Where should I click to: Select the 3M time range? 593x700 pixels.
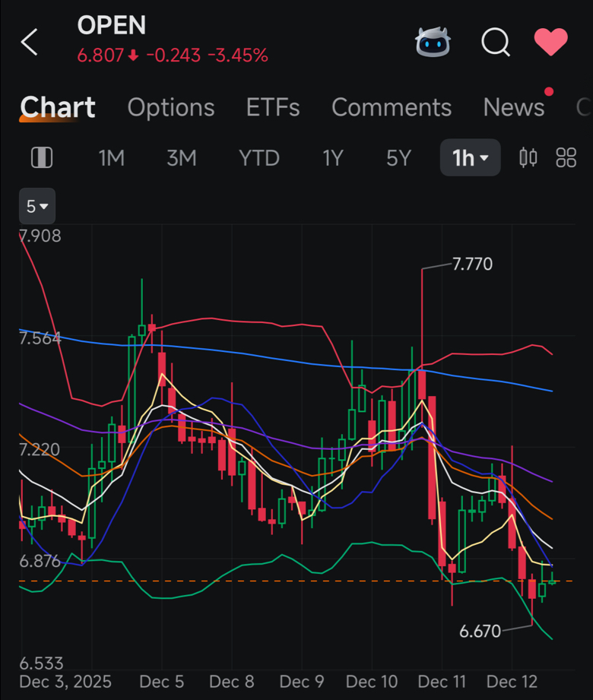[x=181, y=158]
